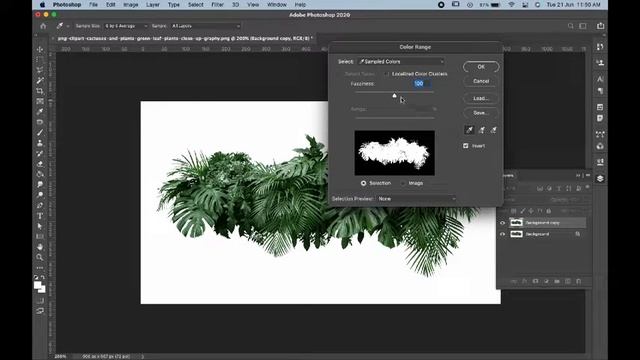Screen dimensions: 640x360
Task: Click the Wi-Fi status icon
Action: 511,5
